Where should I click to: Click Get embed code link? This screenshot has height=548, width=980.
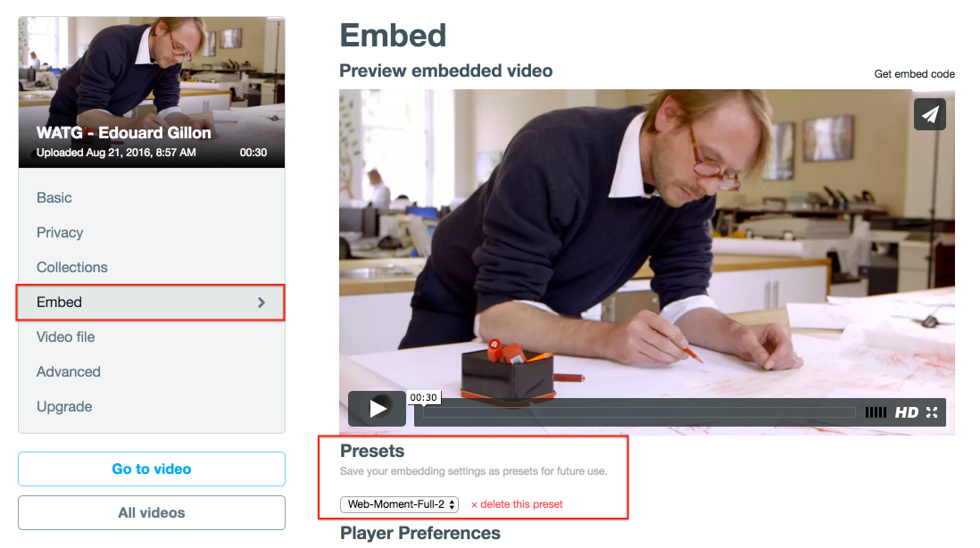coord(914,74)
